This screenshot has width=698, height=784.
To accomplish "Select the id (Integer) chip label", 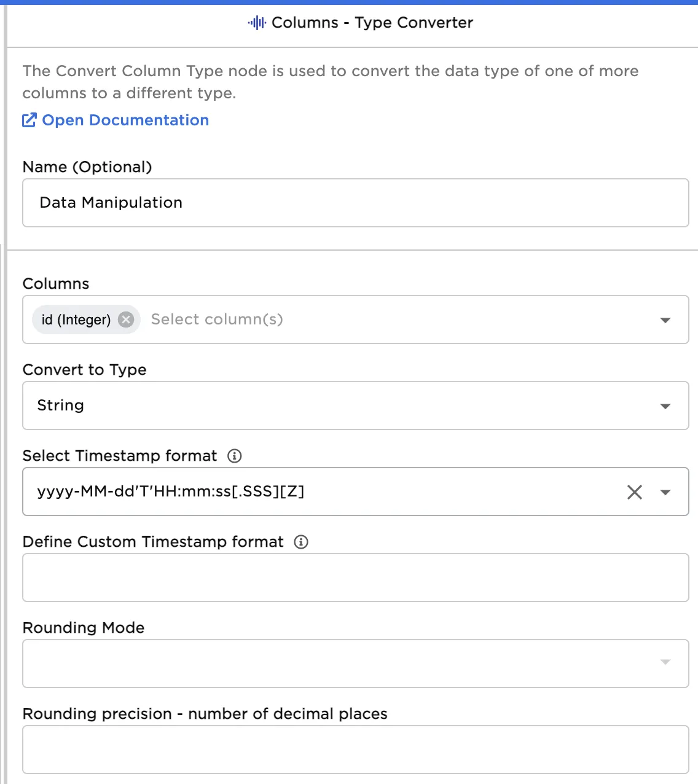I will 76,320.
